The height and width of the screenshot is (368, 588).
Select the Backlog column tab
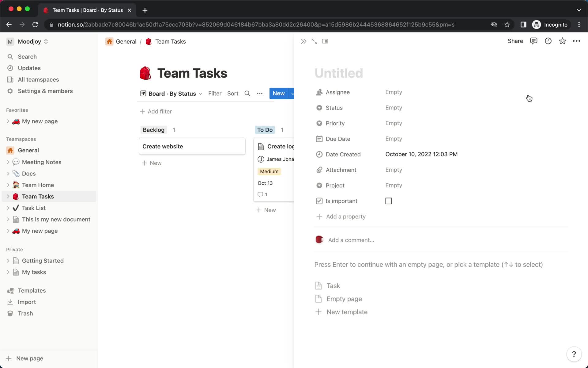coord(153,130)
